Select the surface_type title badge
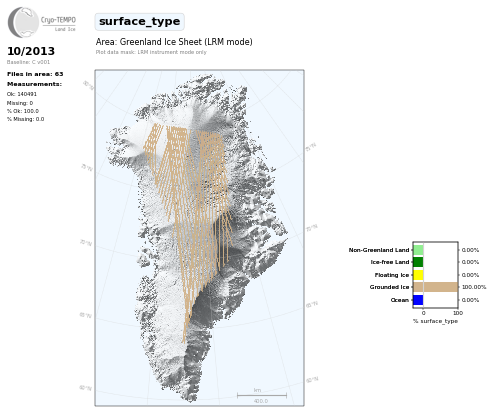Viewport: 492px width, 410px height. [x=139, y=22]
